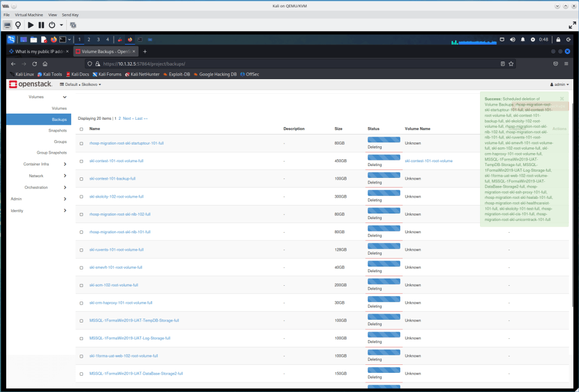Open the Default • Skolkovo project dropdown
This screenshot has width=579, height=392.
[80, 84]
